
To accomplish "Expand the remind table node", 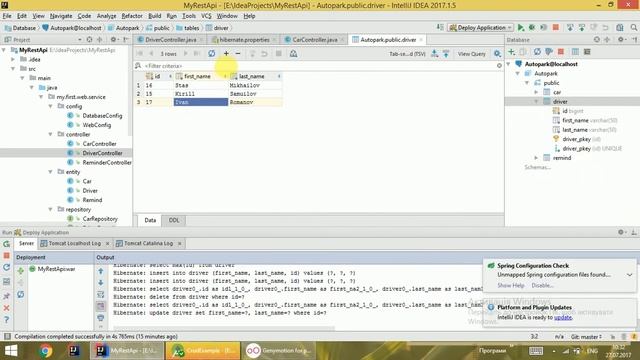I will click(x=536, y=158).
